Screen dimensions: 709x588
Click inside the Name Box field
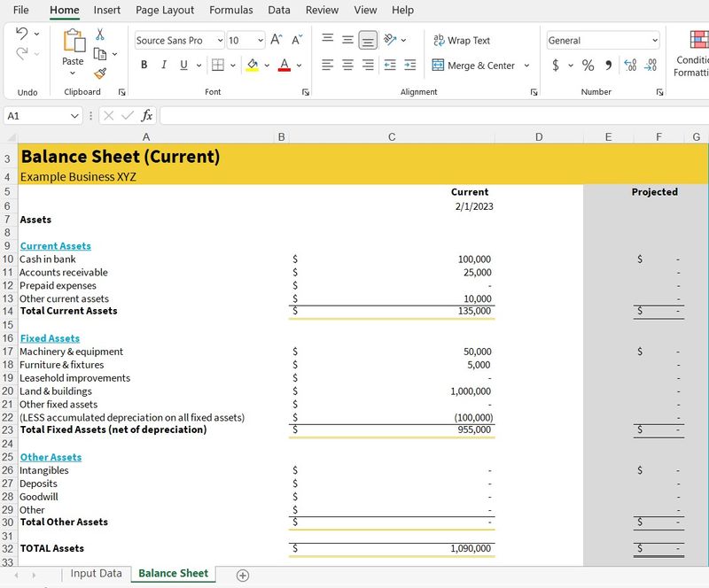[35, 116]
